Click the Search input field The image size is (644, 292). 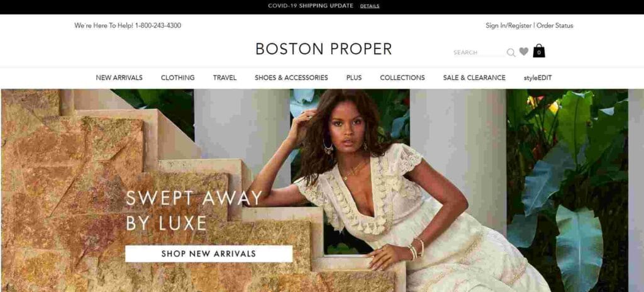click(479, 53)
